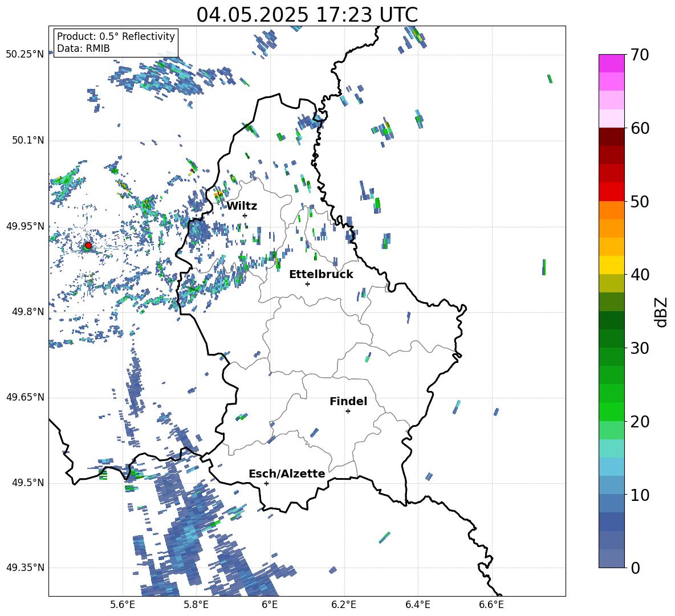Viewport: 675px width, 616px height.
Task: Pick the bright red swatch at 50 dBZ
Action: click(x=611, y=192)
